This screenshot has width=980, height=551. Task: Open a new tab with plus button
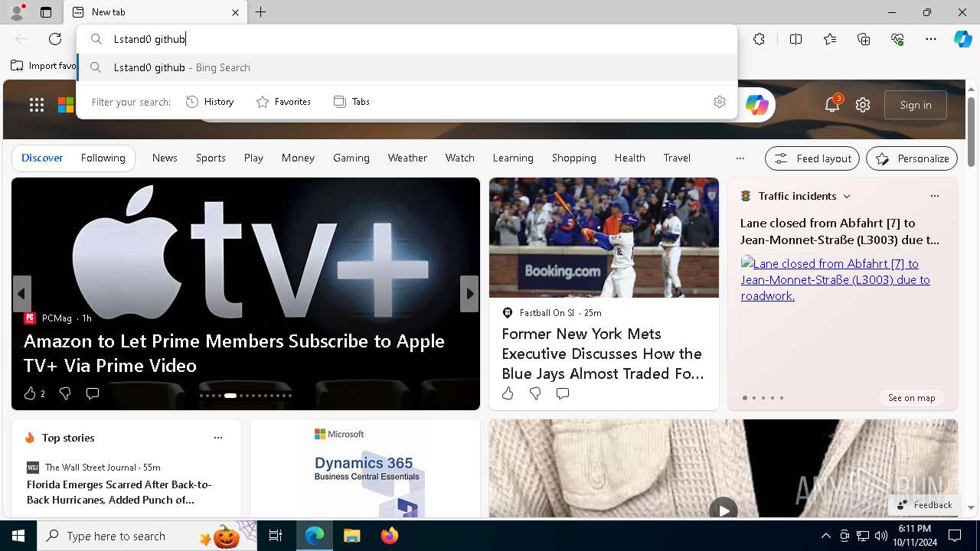point(261,12)
